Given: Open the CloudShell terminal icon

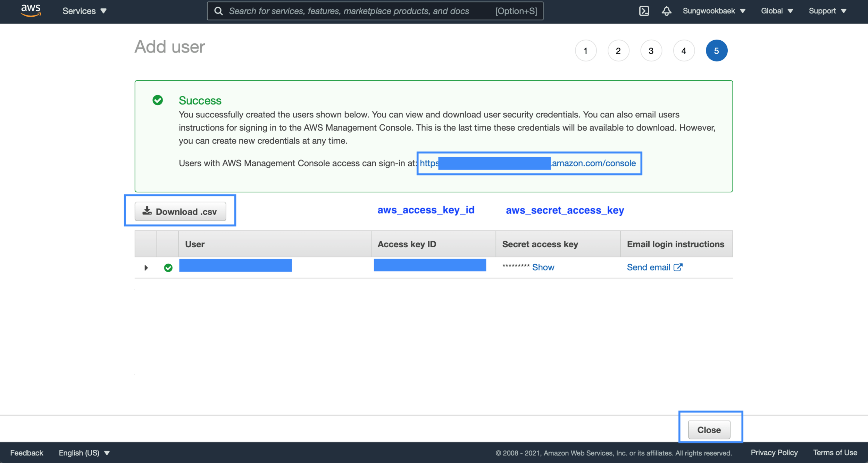Looking at the screenshot, I should [x=644, y=11].
